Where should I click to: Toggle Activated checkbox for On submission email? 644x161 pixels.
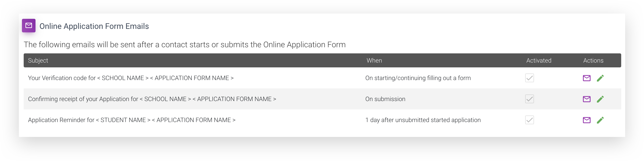530,99
